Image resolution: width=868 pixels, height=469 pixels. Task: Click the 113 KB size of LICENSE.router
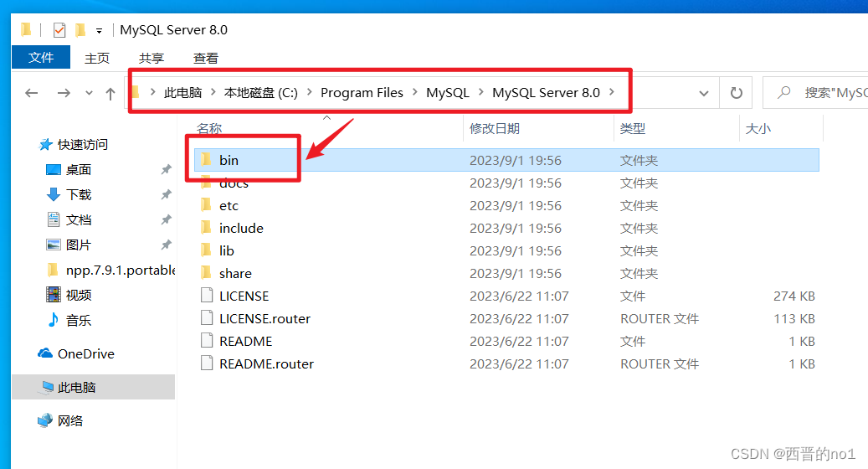(x=794, y=318)
